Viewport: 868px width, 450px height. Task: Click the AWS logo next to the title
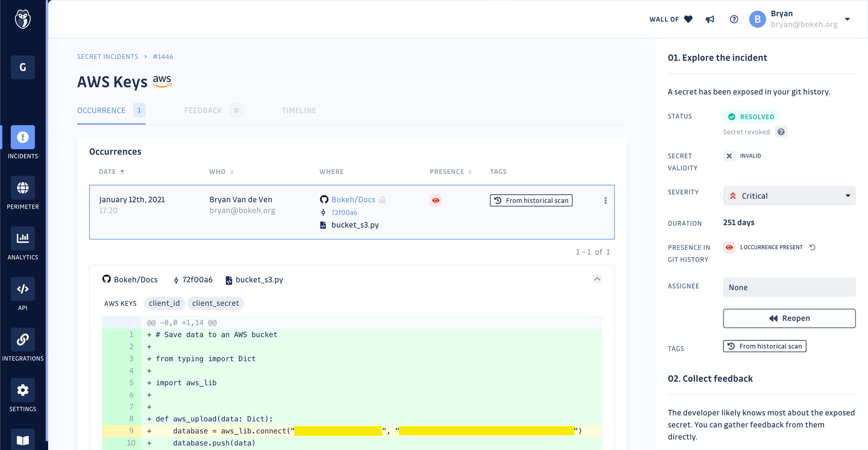click(x=162, y=81)
